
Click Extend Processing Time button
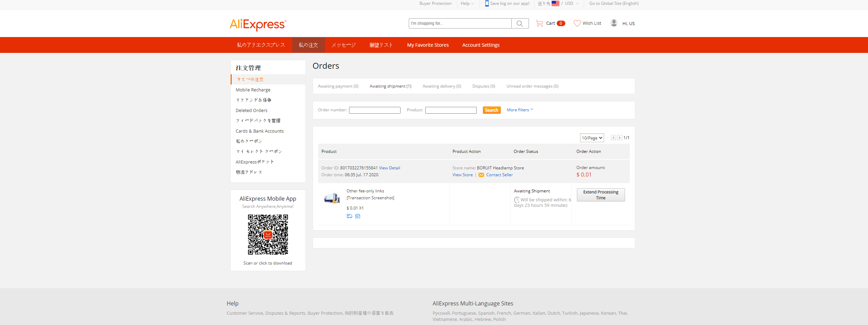tap(601, 195)
